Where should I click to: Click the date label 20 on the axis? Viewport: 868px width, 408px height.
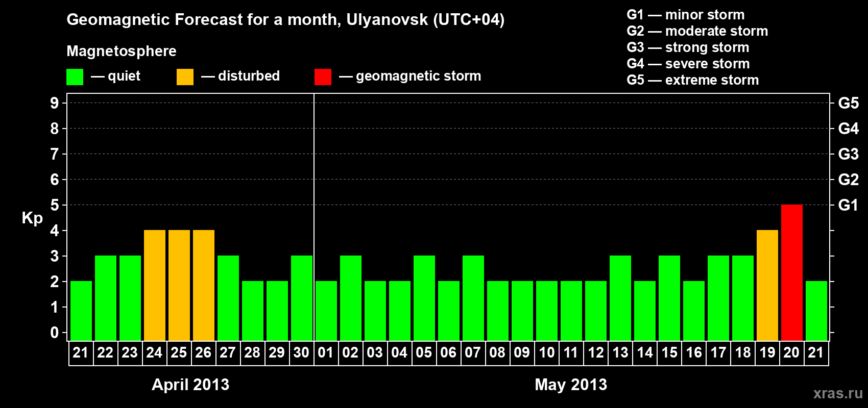(791, 353)
